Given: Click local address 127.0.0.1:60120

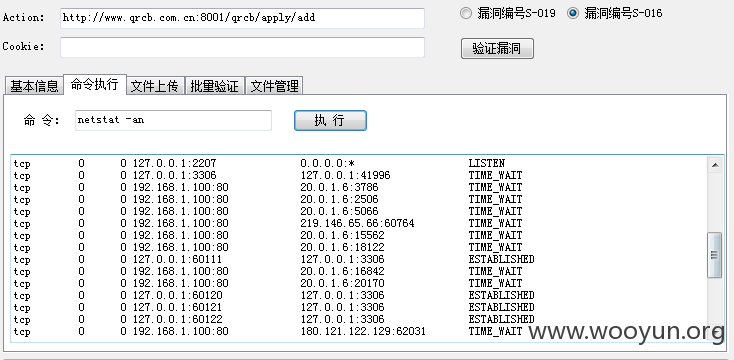Looking at the screenshot, I should tap(177, 296).
